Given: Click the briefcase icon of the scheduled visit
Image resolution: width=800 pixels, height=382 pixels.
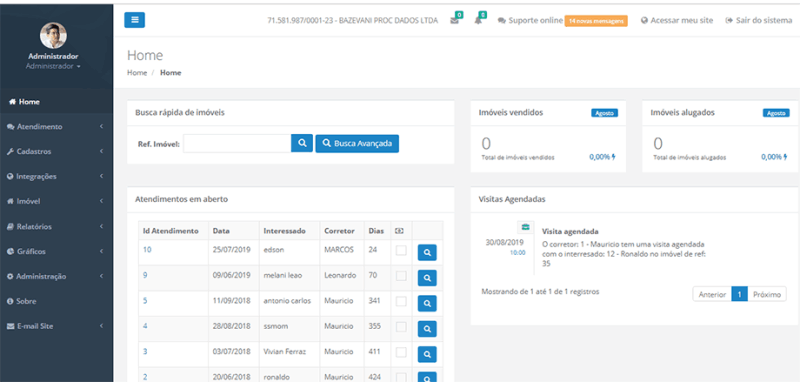Looking at the screenshot, I should coord(526,227).
